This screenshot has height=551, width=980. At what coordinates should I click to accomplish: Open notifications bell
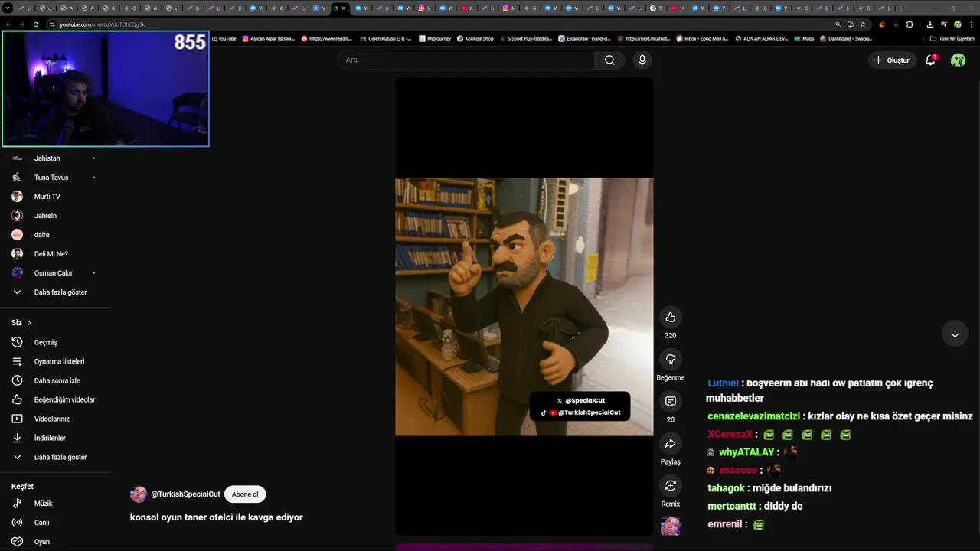930,60
